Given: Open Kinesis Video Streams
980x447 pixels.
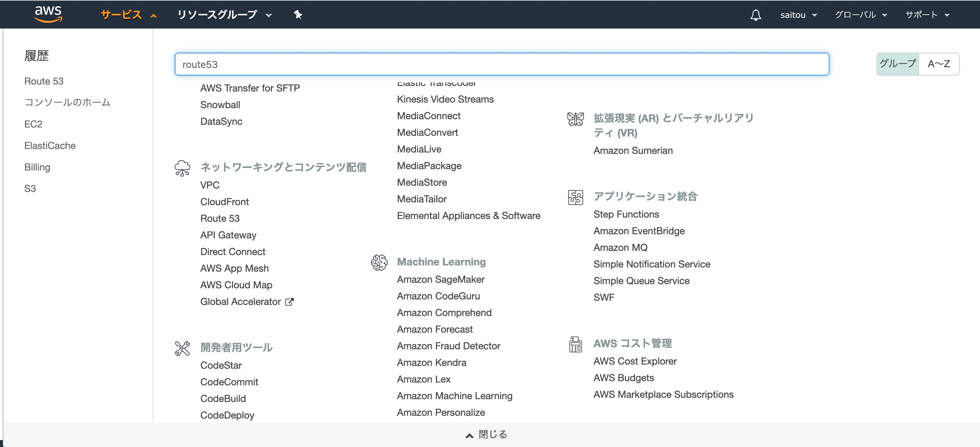Looking at the screenshot, I should [445, 99].
